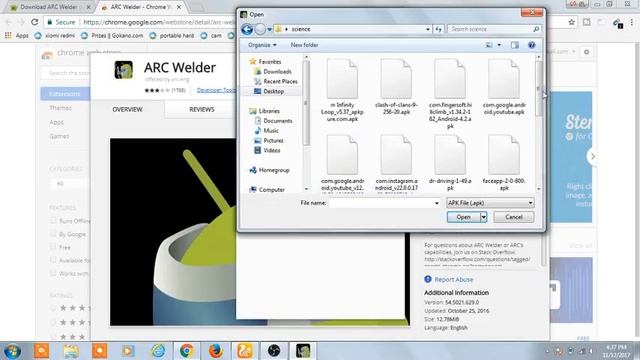Click the Open button in dialog

click(x=463, y=217)
